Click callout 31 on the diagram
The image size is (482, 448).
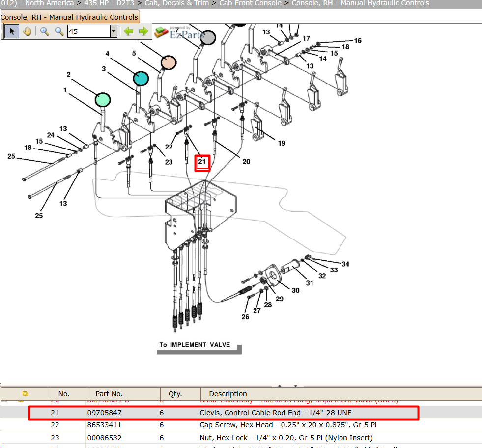click(310, 283)
